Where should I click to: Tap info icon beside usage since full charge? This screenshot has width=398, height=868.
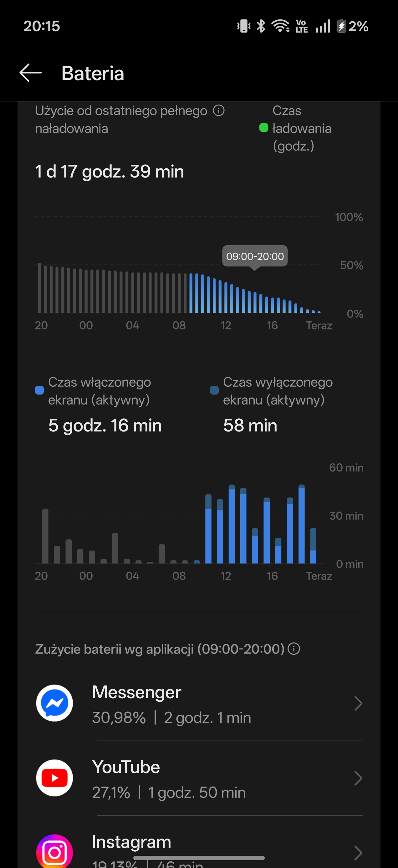218,111
